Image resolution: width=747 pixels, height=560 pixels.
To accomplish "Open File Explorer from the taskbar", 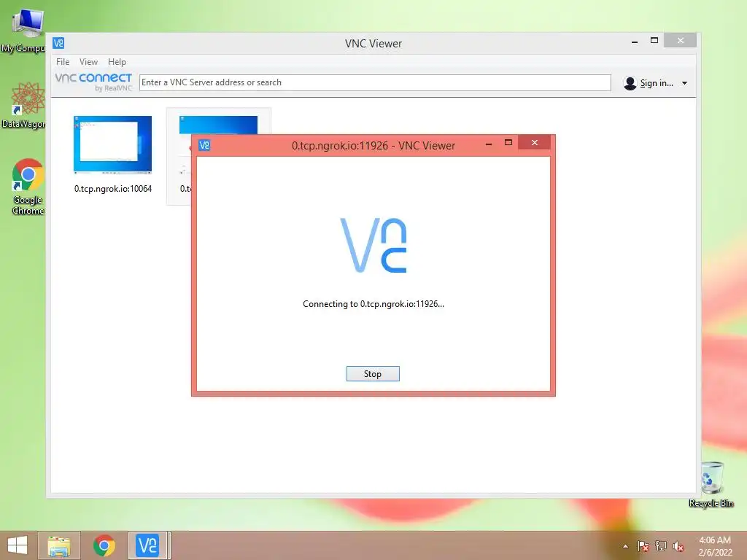I will 59,545.
